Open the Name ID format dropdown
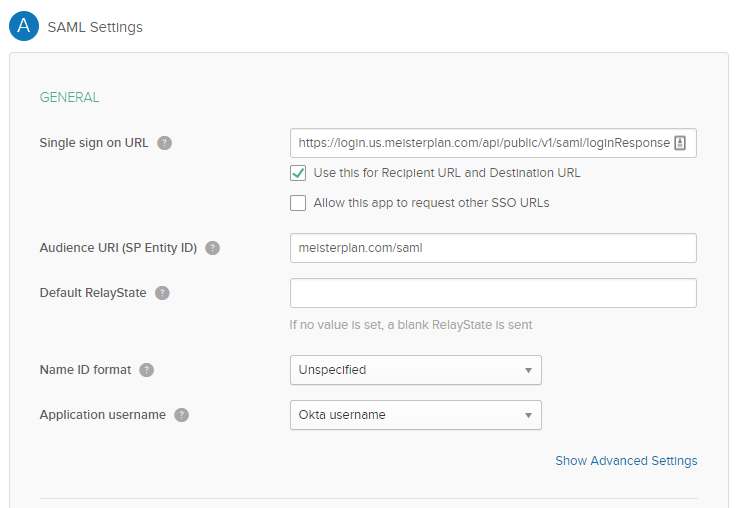This screenshot has width=739, height=508. point(416,370)
